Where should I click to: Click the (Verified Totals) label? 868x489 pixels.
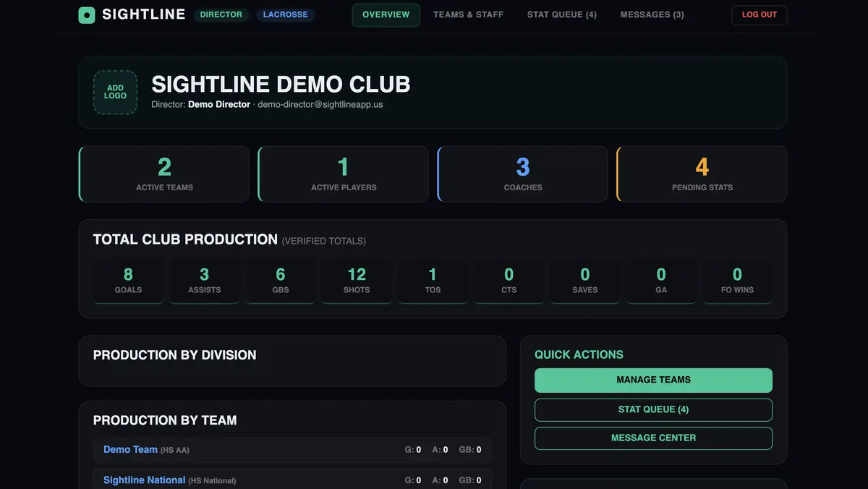324,241
